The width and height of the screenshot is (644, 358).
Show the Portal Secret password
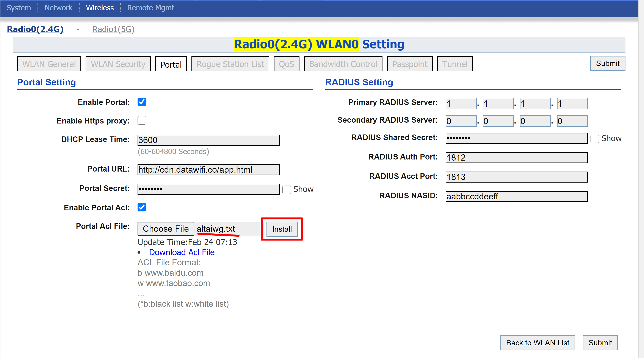point(287,189)
